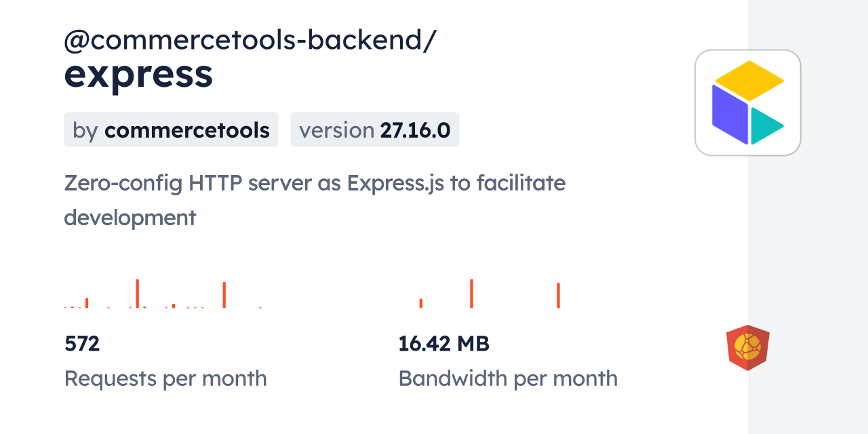Click the "Bandwidth per month" label

coord(508,378)
